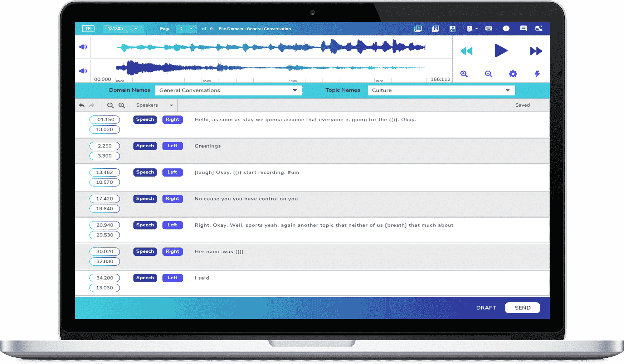Click the lightning bolt icon
The height and width of the screenshot is (364, 624).
pyautogui.click(x=537, y=74)
